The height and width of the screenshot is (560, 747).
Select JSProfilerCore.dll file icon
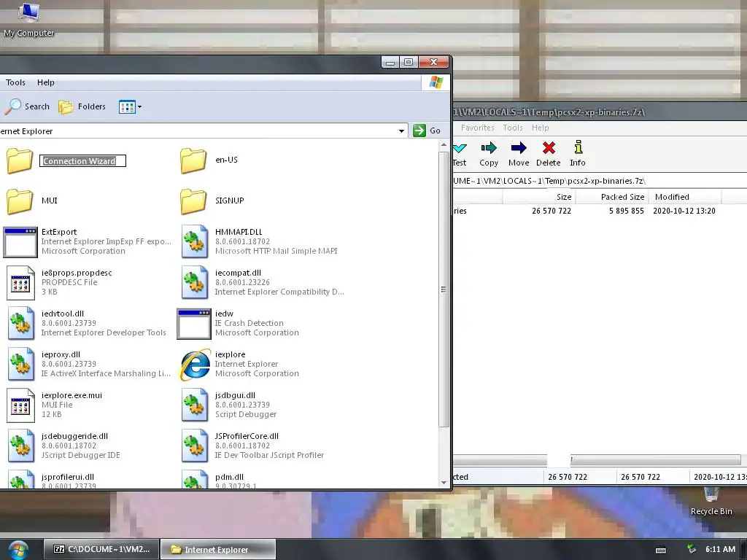tap(194, 446)
